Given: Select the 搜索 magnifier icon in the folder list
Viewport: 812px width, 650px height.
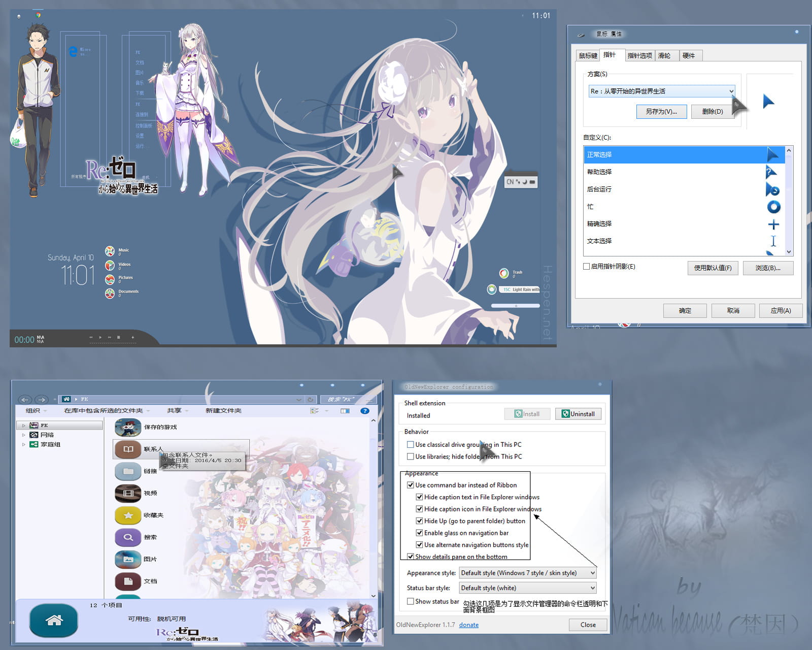Looking at the screenshot, I should coord(128,537).
